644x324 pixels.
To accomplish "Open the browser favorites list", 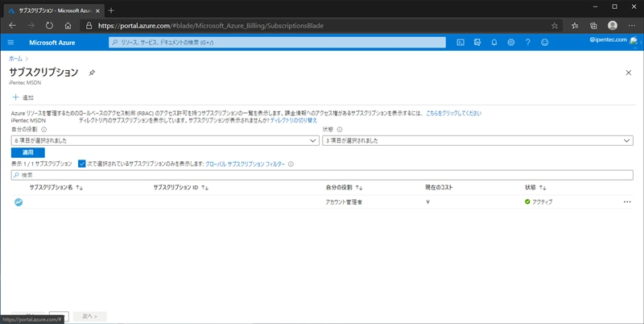I will coord(575,26).
